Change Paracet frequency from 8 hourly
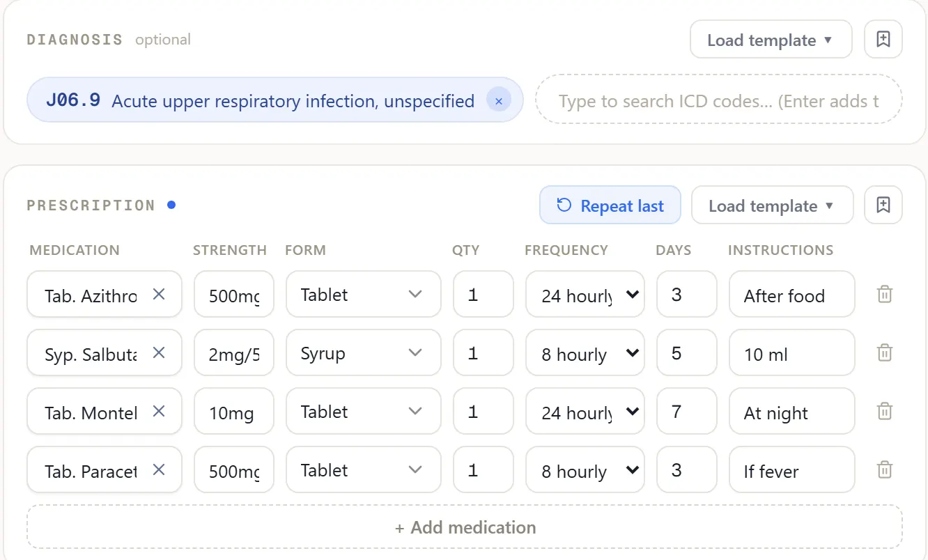The height and width of the screenshot is (560, 928). click(585, 470)
